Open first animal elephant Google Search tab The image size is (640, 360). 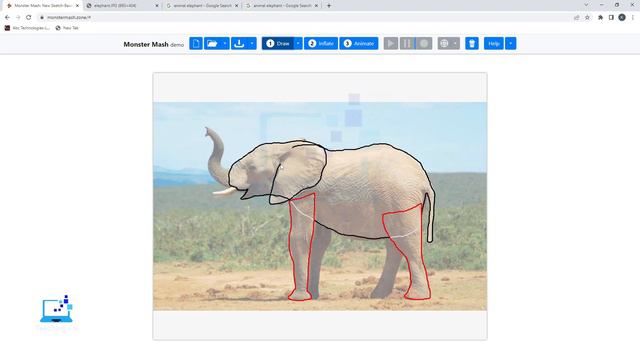coord(202,6)
